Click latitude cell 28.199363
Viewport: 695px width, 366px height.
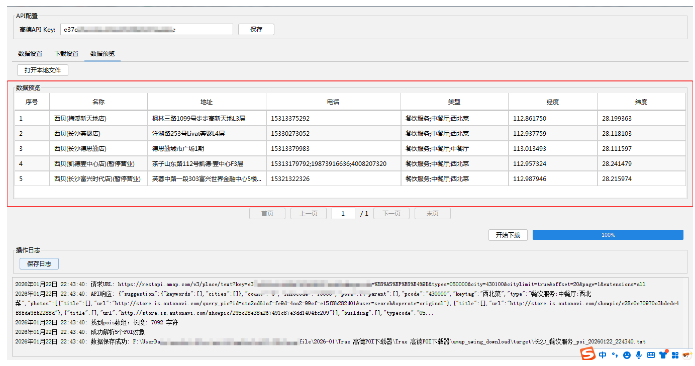641,118
